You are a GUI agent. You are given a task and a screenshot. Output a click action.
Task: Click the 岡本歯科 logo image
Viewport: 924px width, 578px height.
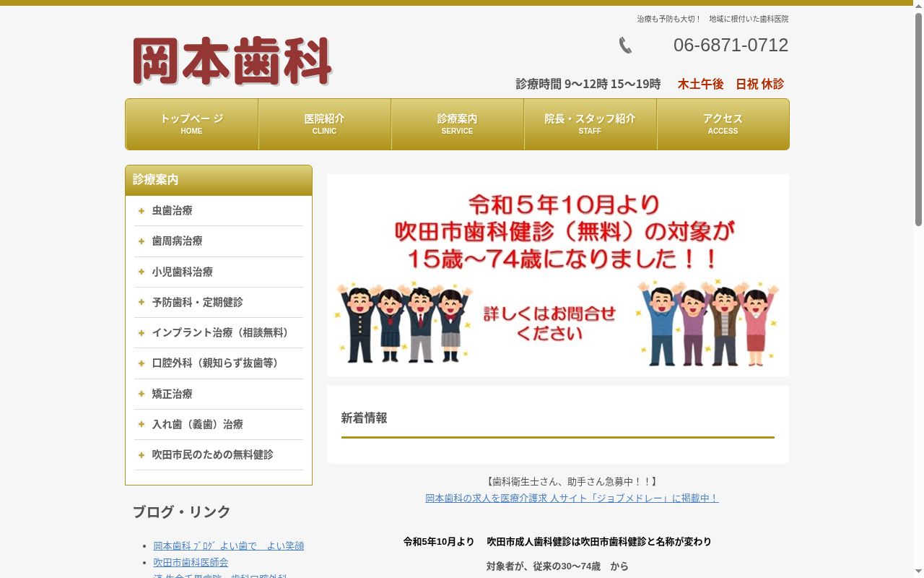click(x=232, y=61)
